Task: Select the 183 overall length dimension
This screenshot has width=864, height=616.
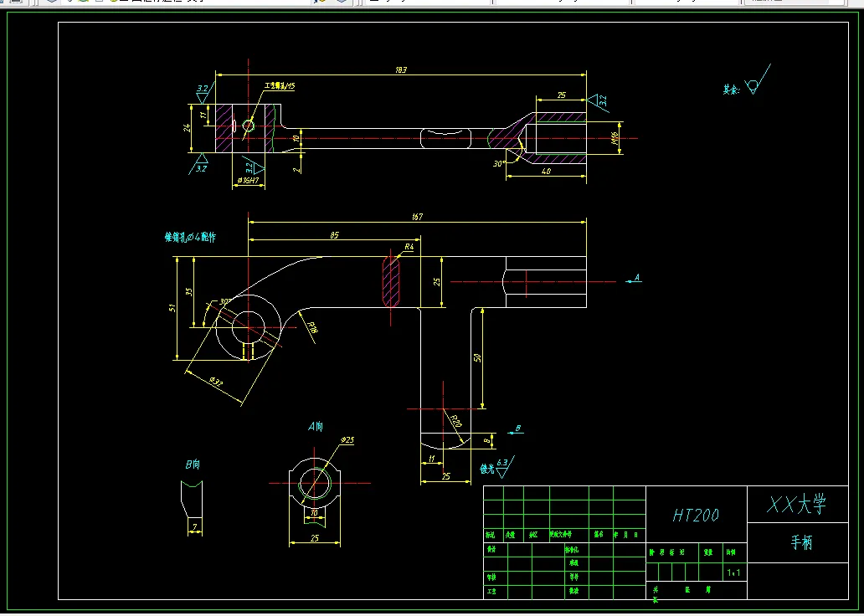Action: click(400, 70)
